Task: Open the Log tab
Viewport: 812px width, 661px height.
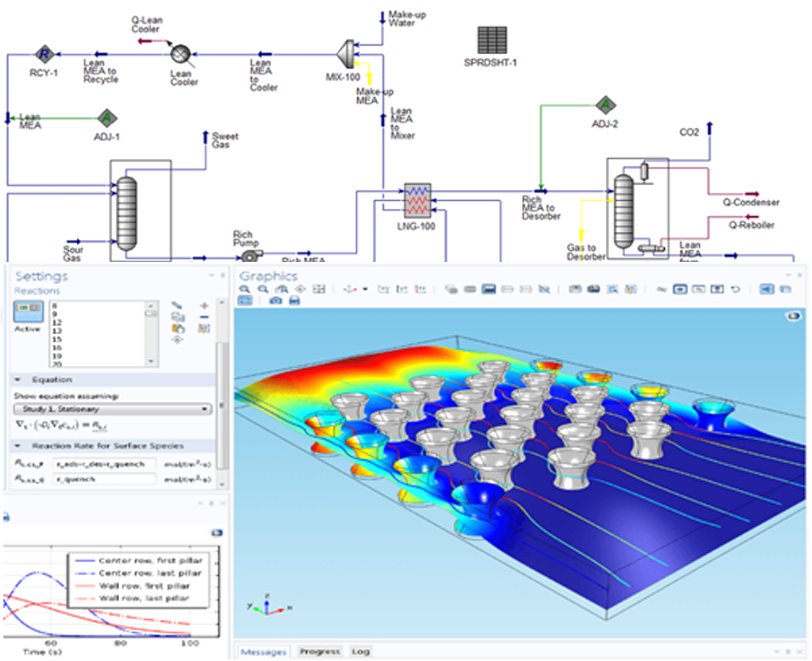Action: [x=360, y=651]
